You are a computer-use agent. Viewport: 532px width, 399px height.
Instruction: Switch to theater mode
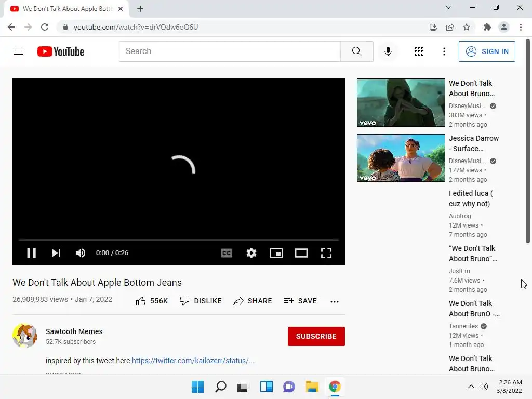click(x=301, y=253)
